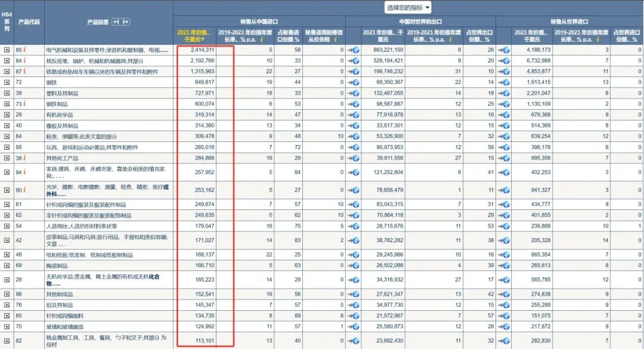The height and width of the screenshot is (349, 644).
Task: Click globe arrow icon before 4,853,877
Action: point(503,71)
